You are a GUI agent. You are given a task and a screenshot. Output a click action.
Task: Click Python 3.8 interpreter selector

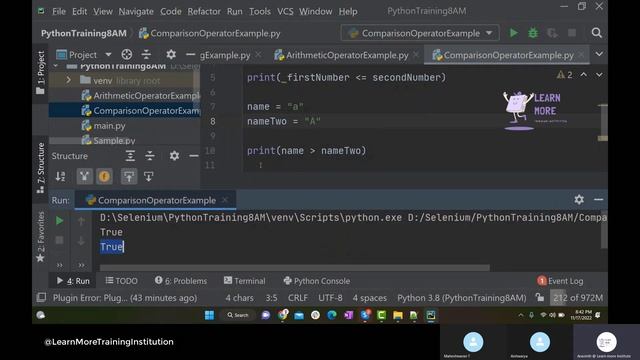tap(462, 298)
